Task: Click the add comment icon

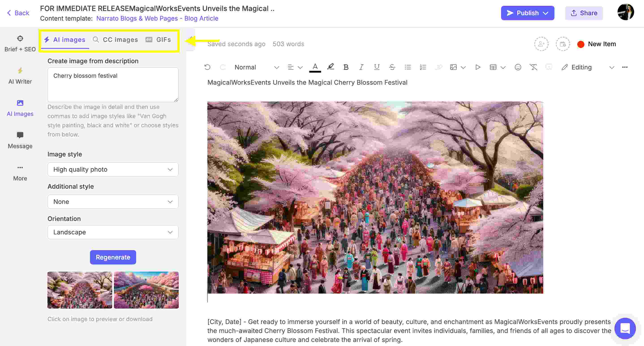Action: pyautogui.click(x=549, y=67)
